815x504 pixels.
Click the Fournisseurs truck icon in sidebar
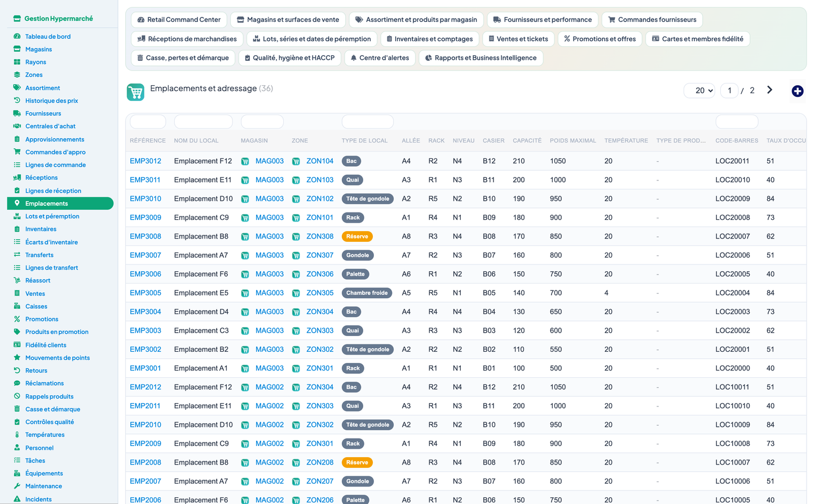coord(17,113)
